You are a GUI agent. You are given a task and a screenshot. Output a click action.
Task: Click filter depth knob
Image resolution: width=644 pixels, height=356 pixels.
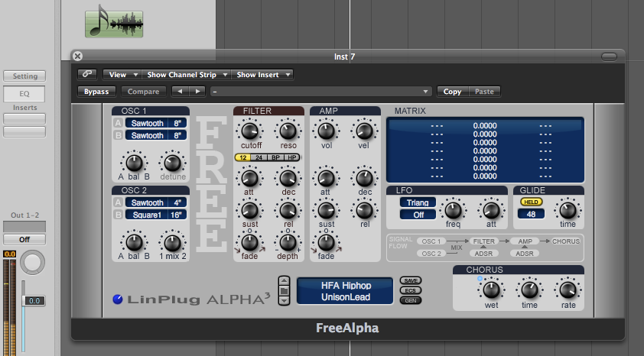pyautogui.click(x=288, y=242)
